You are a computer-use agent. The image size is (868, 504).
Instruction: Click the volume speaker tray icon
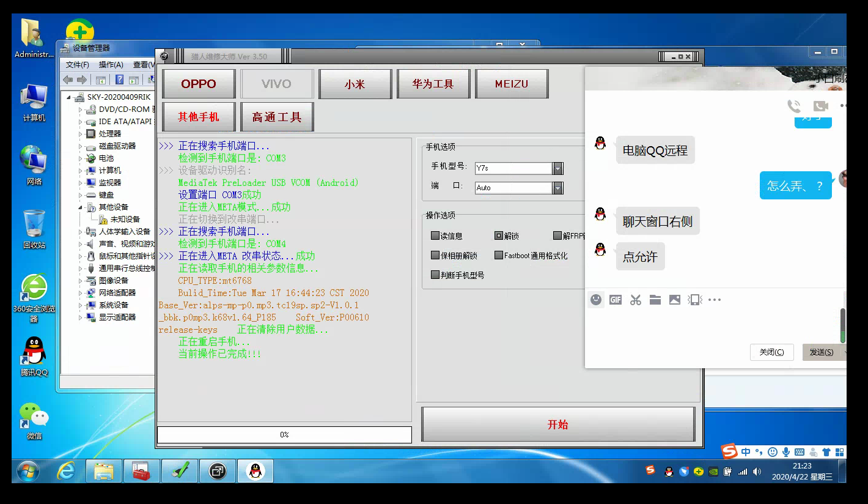(x=757, y=472)
